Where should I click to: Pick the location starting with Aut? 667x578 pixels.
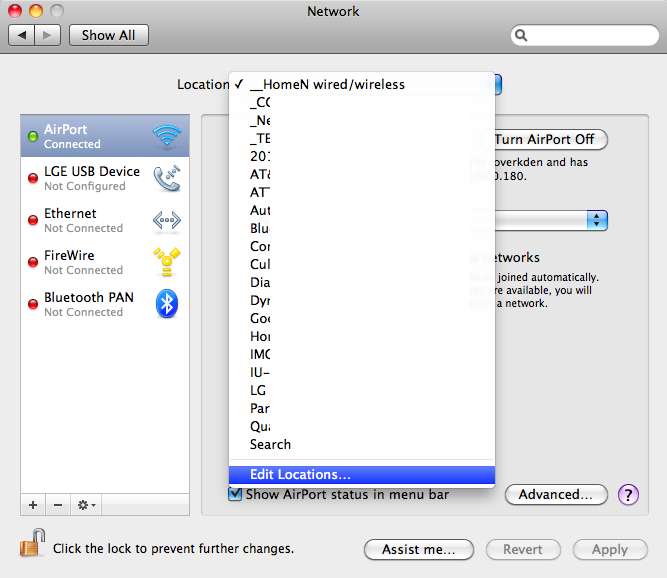(x=362, y=210)
